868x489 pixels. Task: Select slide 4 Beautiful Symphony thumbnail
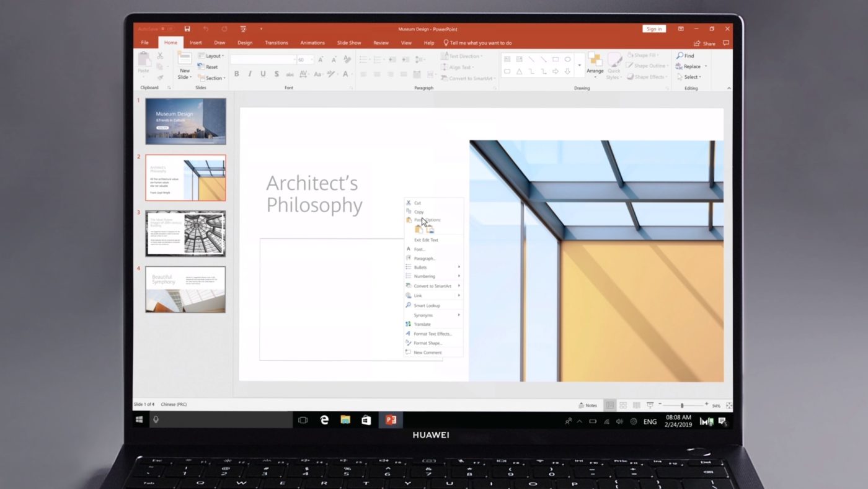coord(185,289)
